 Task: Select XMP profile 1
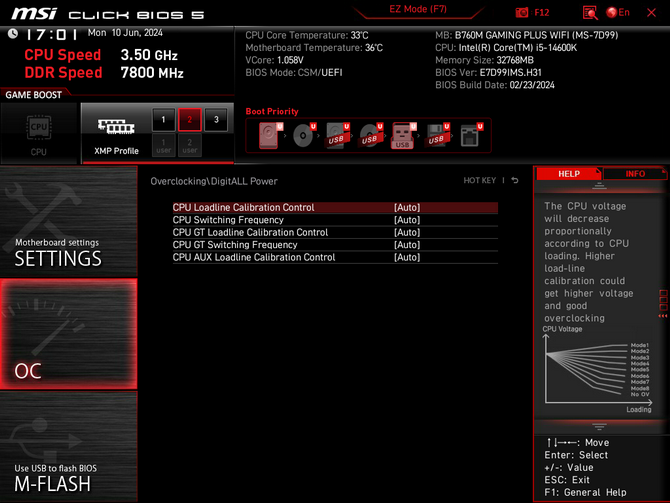(x=163, y=120)
